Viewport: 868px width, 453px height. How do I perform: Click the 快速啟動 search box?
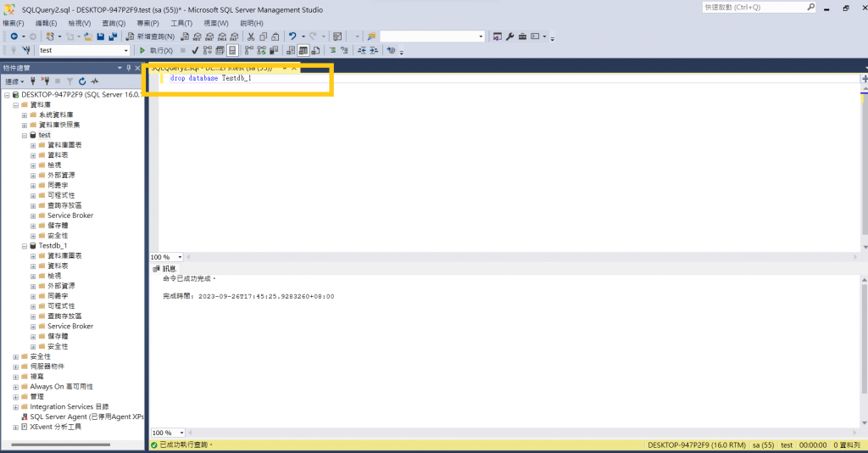point(759,7)
